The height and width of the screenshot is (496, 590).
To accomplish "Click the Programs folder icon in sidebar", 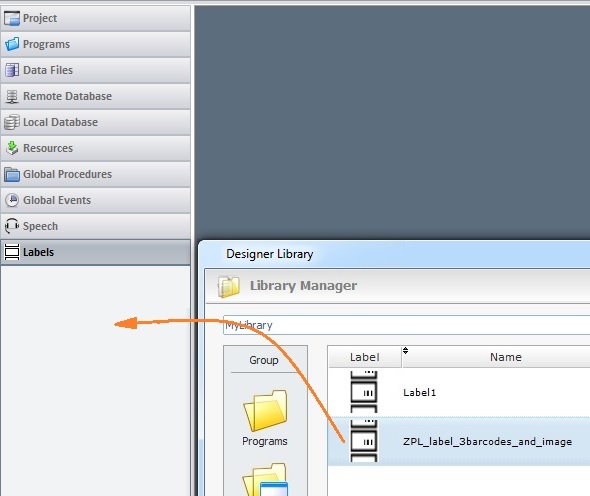I will 12,44.
